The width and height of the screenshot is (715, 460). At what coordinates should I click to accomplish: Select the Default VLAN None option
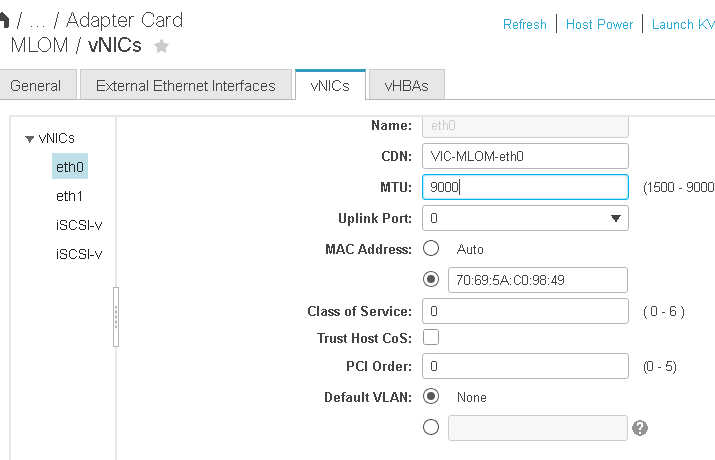(431, 397)
